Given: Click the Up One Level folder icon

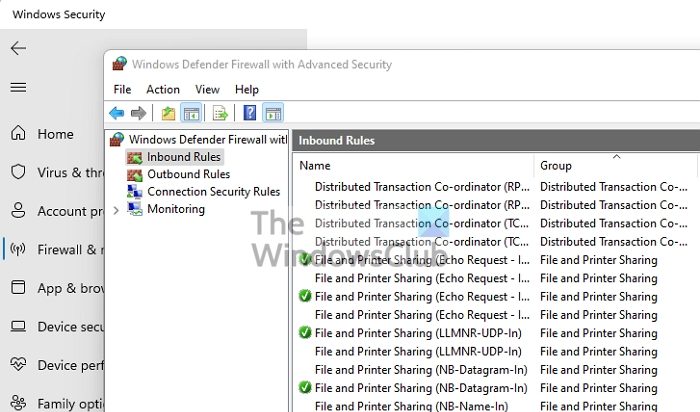Looking at the screenshot, I should pyautogui.click(x=168, y=113).
